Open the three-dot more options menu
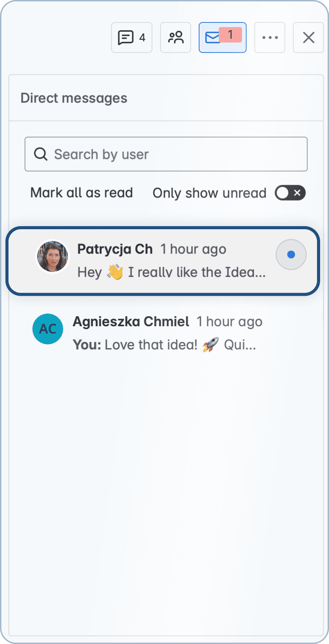Image resolution: width=329 pixels, height=644 pixels. click(270, 37)
